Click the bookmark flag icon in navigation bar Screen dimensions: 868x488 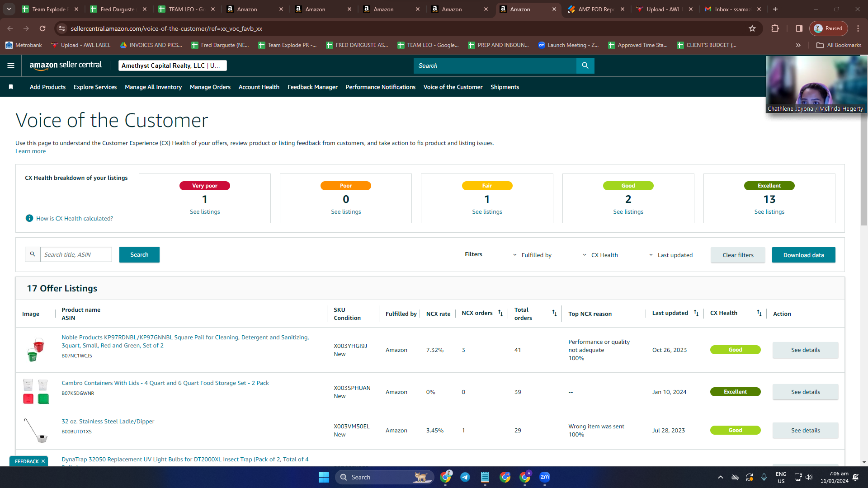11,87
